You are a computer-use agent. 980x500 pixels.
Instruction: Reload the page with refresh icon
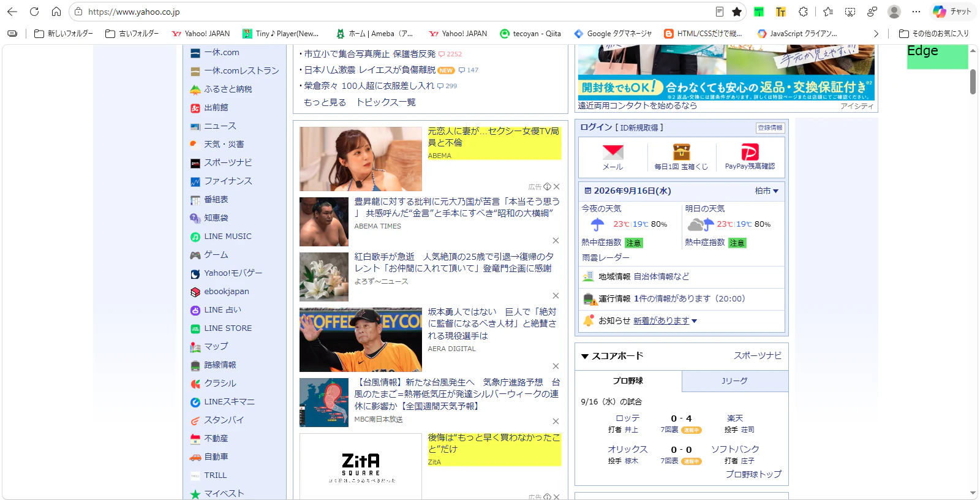(34, 12)
